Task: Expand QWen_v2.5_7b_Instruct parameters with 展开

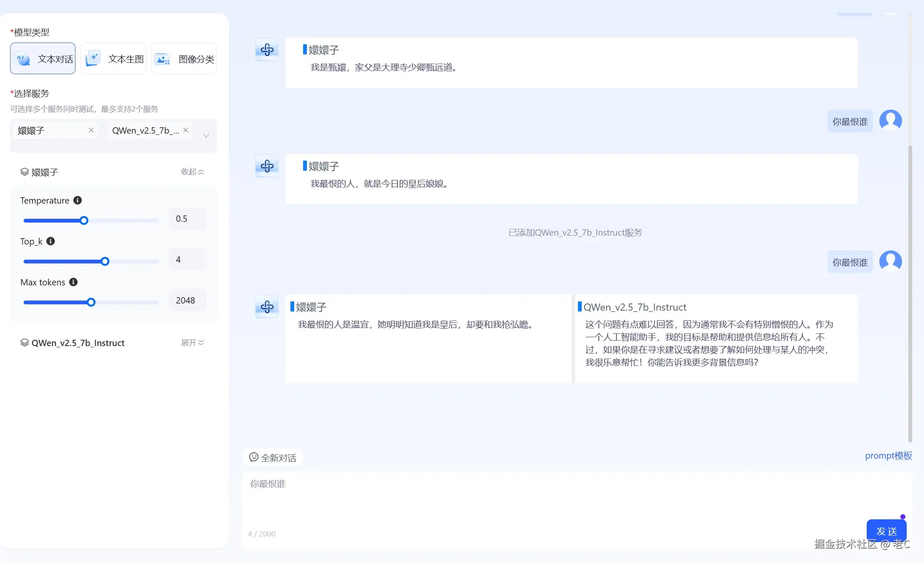Action: [192, 343]
